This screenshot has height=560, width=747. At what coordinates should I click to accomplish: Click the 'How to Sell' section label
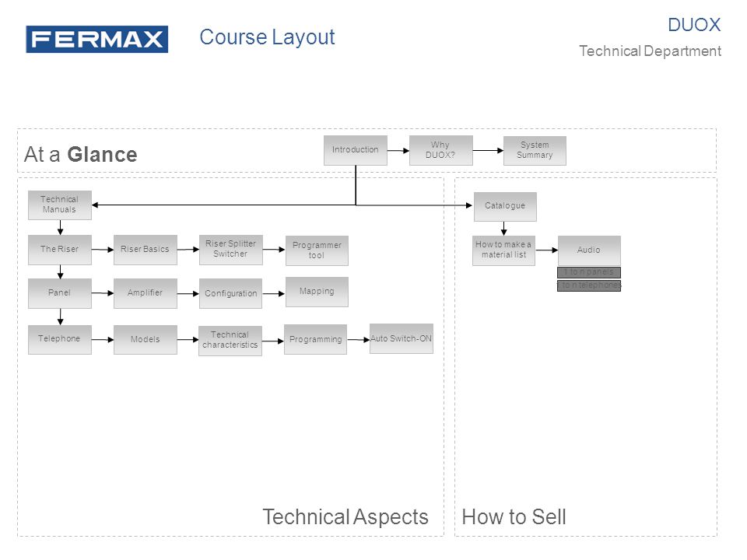514,517
